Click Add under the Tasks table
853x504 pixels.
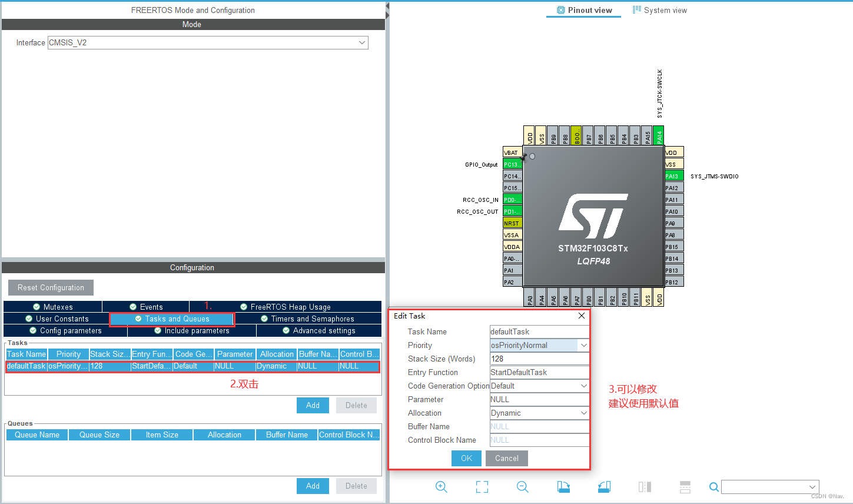[x=313, y=405]
